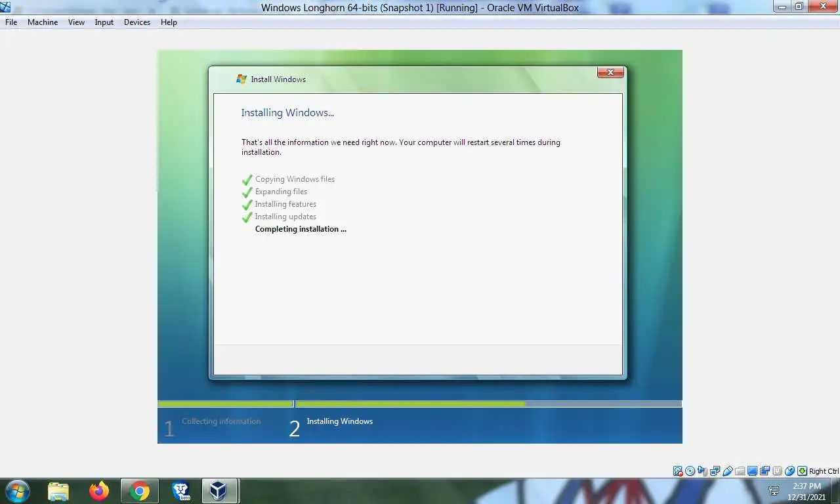
Task: Open the Devices menu
Action: click(x=136, y=22)
